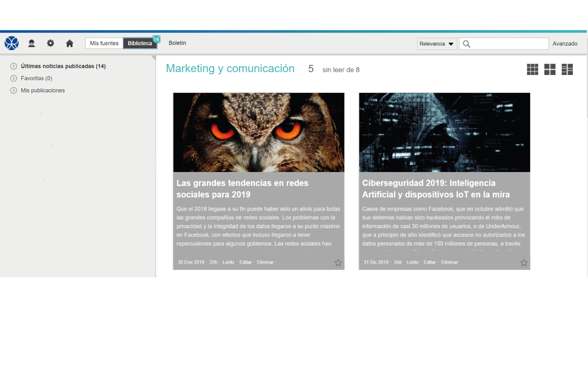Image resolution: width=588 pixels, height=368 pixels.
Task: Click the 'Marketing y comunicación' heading
Action: 230,69
